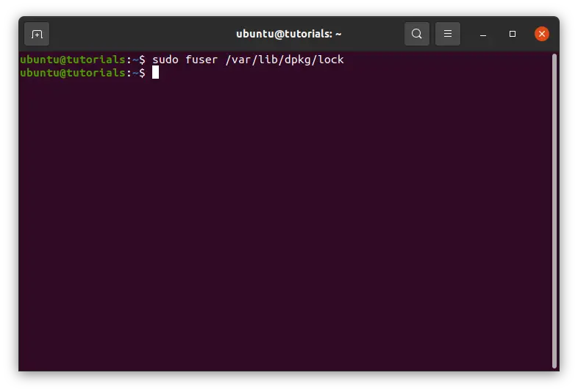Click the terminal vertical scrollbar
This screenshot has width=578, height=392.
[554, 211]
